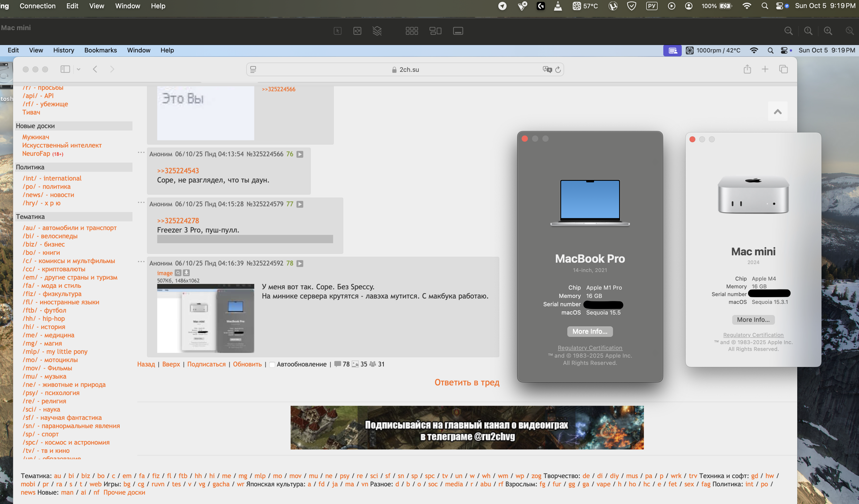Open the Bookmarks menu
Viewport: 859px width, 504px height.
[100, 50]
